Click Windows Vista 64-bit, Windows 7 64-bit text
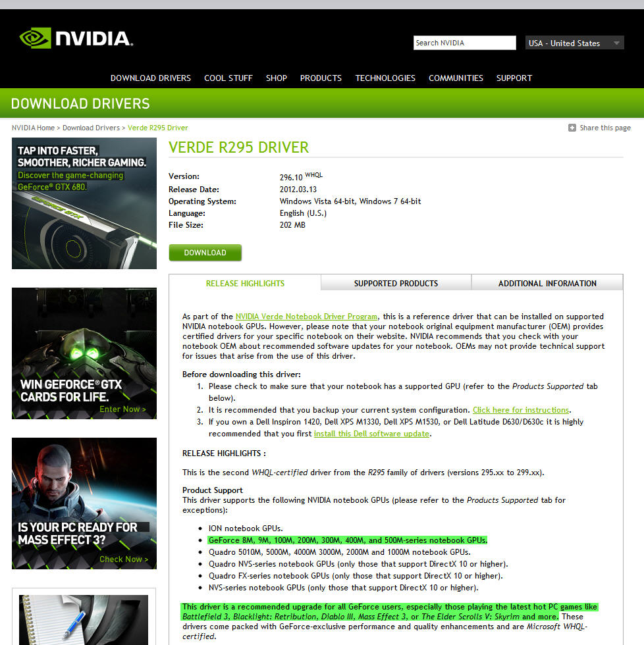Viewport: 644px width, 645px height. coord(350,201)
